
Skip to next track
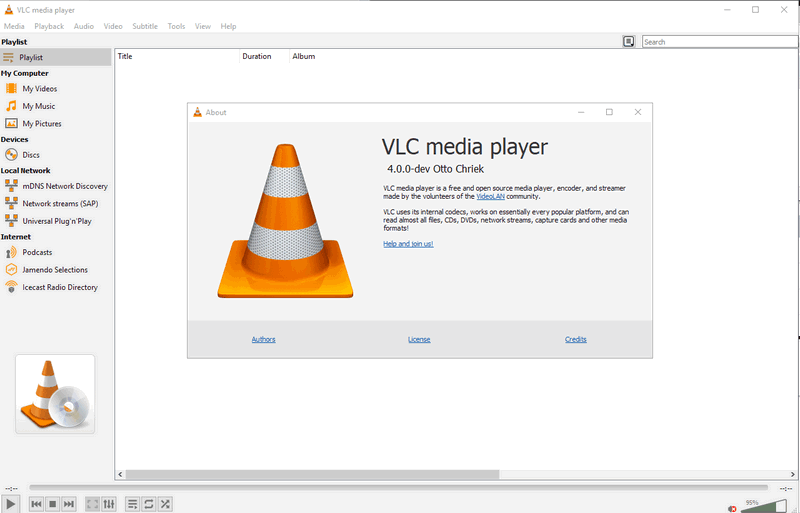point(69,504)
